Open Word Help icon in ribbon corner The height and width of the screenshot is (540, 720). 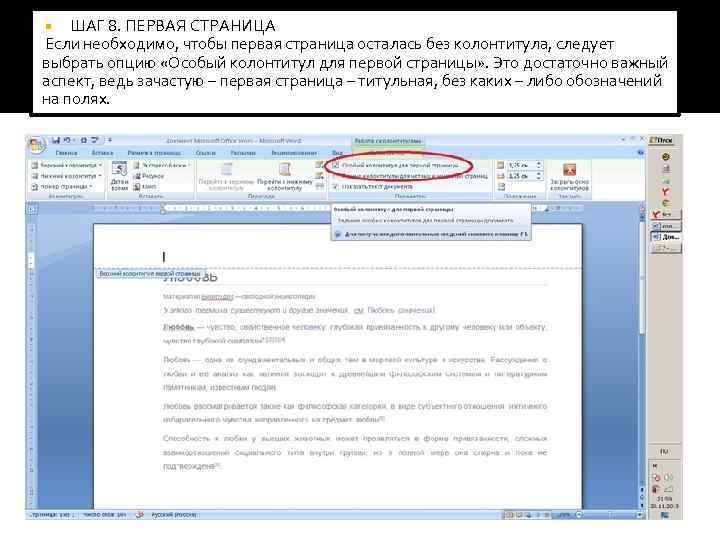click(640, 152)
